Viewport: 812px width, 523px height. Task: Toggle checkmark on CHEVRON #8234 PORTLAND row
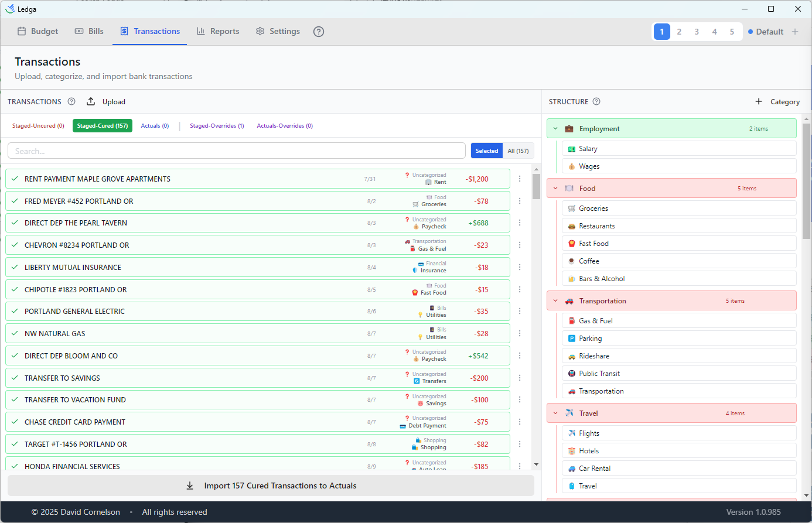click(x=15, y=245)
